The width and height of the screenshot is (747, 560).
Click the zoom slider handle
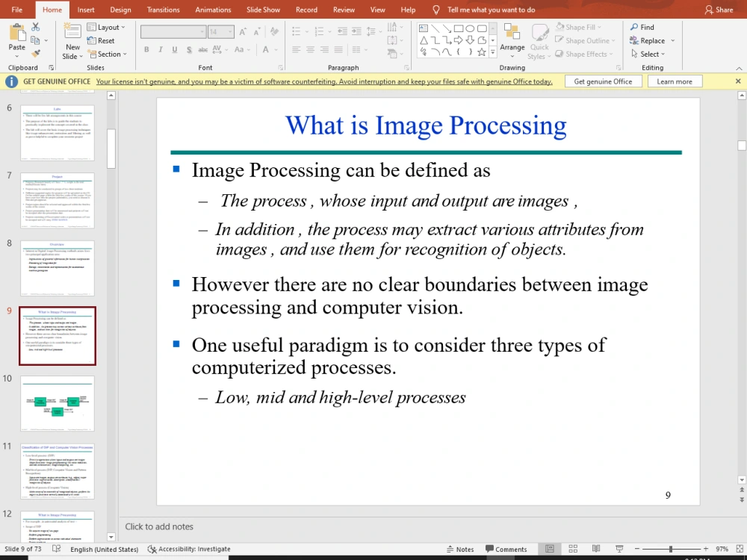coord(671,549)
